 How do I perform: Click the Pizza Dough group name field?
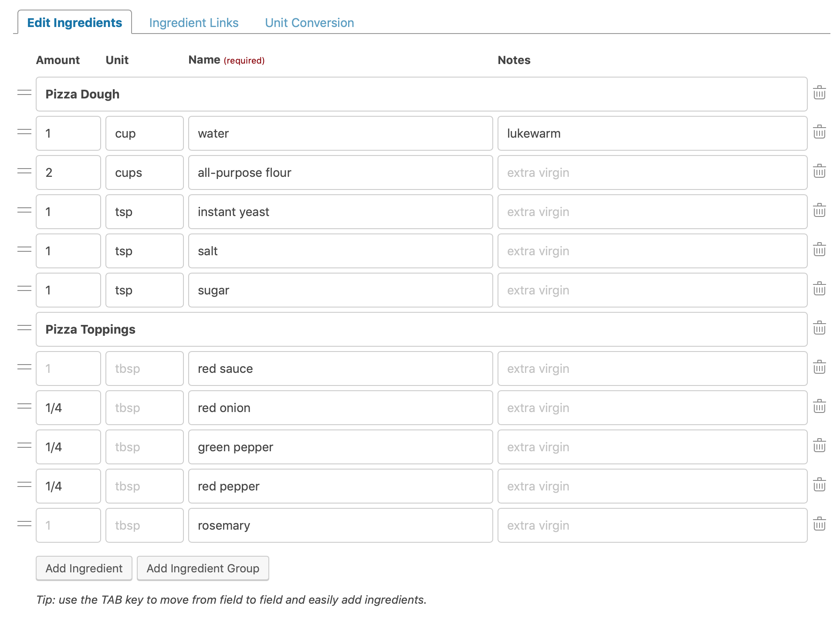coord(421,94)
